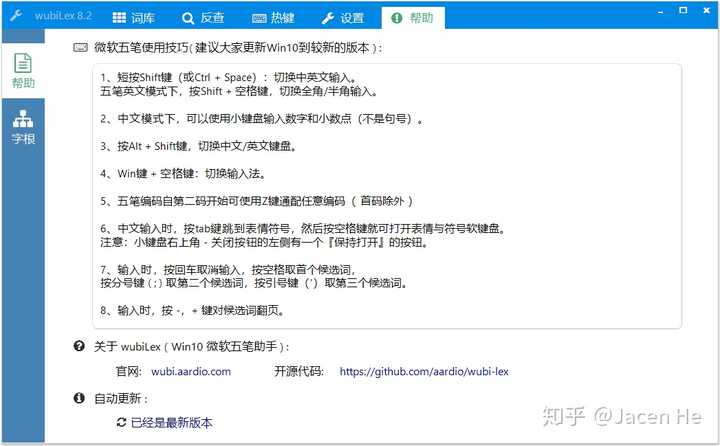Click the 自动更新 label
This screenshot has height=446, width=720.
[121, 398]
